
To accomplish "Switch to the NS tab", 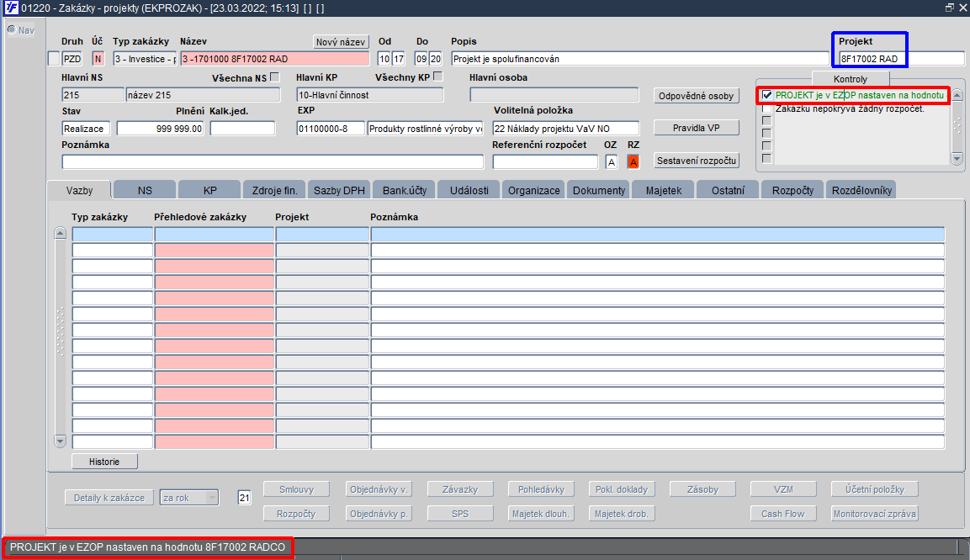I will pos(145,190).
